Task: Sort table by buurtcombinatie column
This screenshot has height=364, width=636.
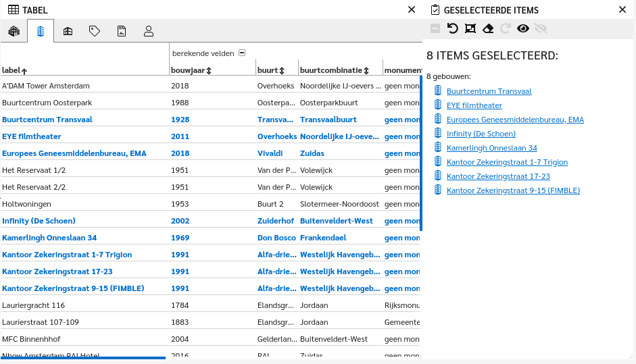Action: (x=334, y=70)
